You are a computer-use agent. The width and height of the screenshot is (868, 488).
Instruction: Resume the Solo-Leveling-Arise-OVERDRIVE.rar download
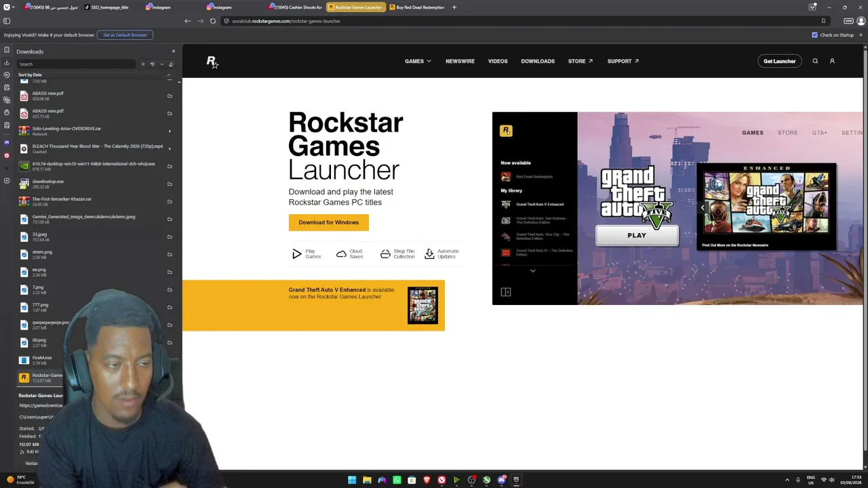[x=170, y=131]
